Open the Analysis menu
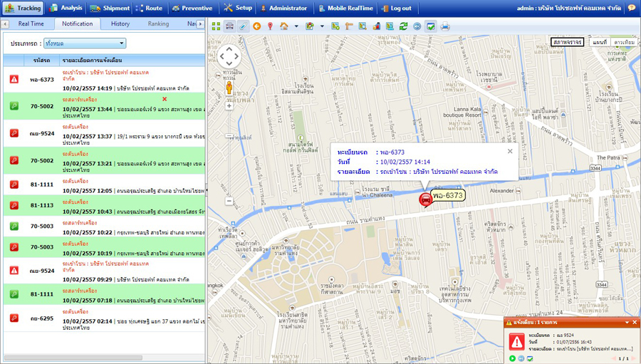 (x=66, y=8)
